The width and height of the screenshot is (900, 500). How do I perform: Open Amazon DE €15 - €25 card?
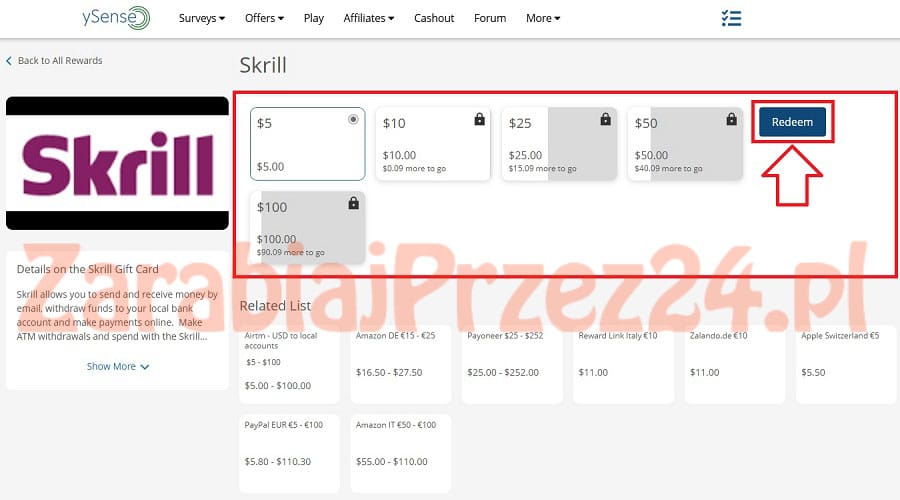click(x=401, y=363)
